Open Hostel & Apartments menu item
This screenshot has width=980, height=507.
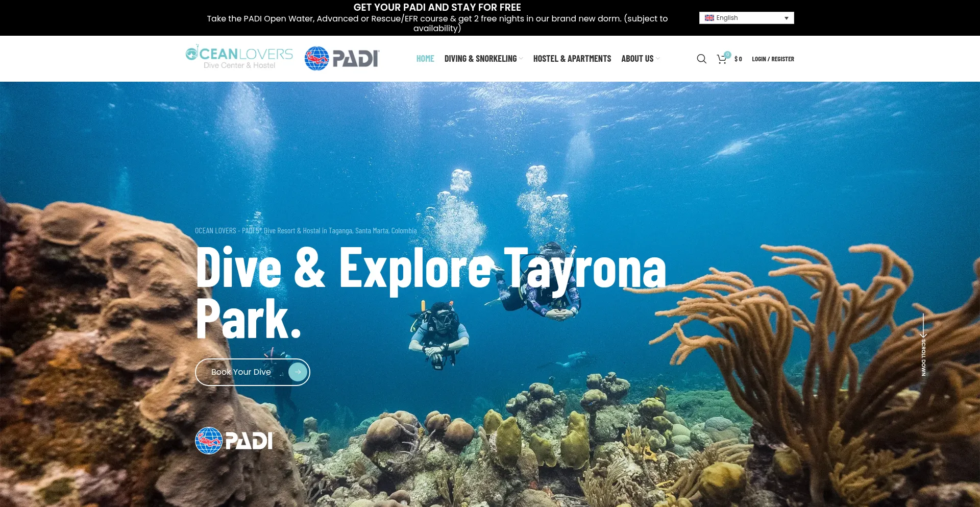(572, 59)
